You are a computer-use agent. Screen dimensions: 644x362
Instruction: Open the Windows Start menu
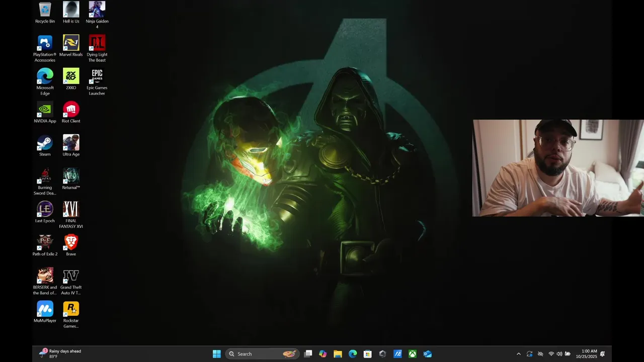(216, 354)
